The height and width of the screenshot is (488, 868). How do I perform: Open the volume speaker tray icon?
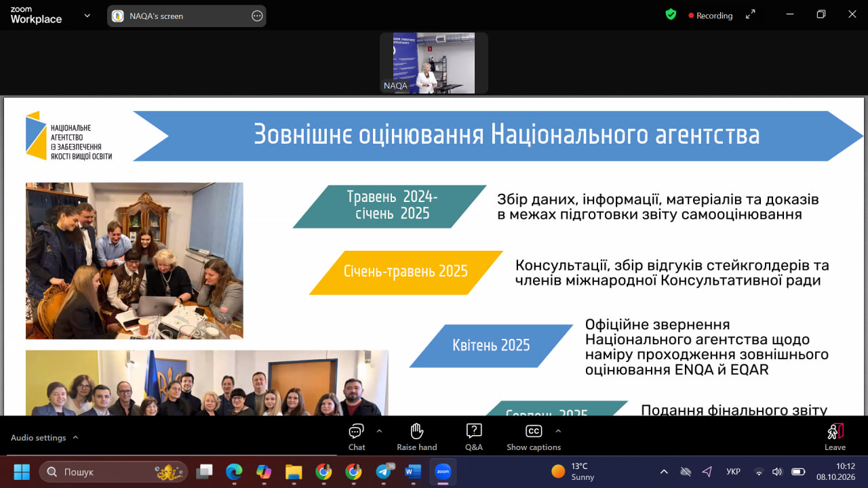[777, 472]
